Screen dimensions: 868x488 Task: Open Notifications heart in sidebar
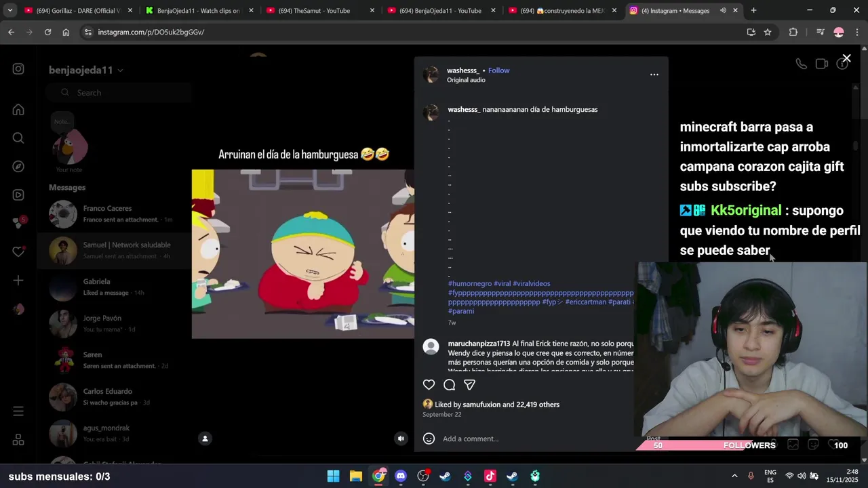18,251
